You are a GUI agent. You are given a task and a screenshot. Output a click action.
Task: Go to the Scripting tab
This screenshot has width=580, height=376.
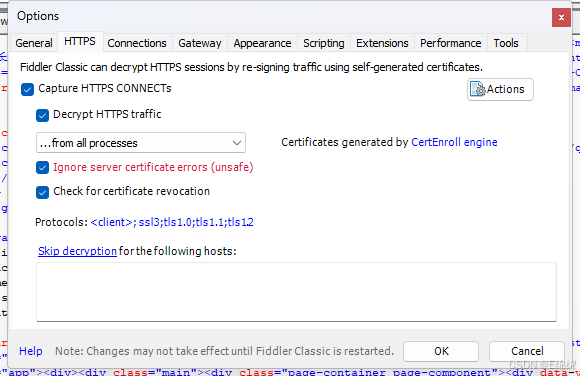(x=324, y=43)
